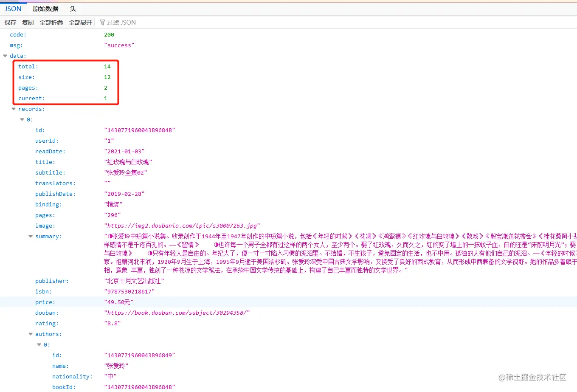The width and height of the screenshot is (577, 392).
Task: Select the publishDate value "2019-02-28"
Action: click(x=124, y=194)
